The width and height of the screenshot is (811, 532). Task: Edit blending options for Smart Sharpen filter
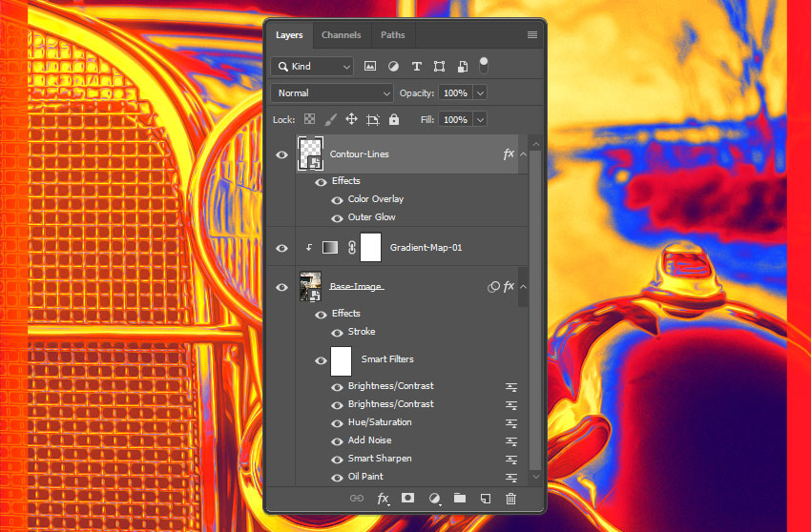(511, 460)
